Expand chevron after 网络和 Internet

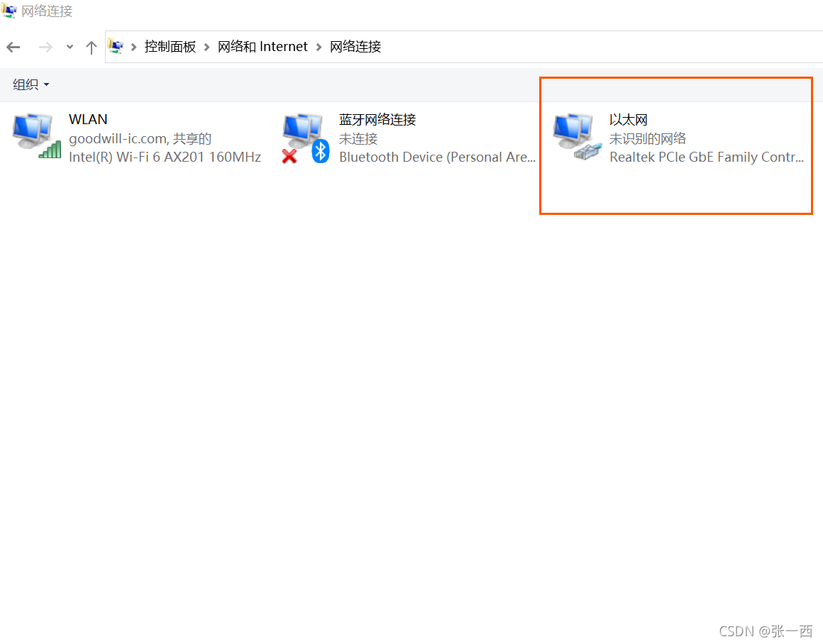pyautogui.click(x=319, y=48)
